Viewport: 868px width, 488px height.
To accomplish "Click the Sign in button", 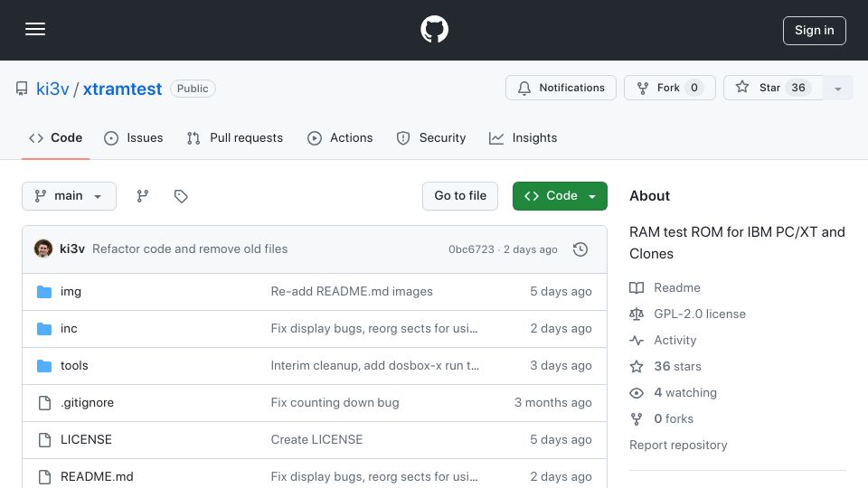I will [x=815, y=31].
